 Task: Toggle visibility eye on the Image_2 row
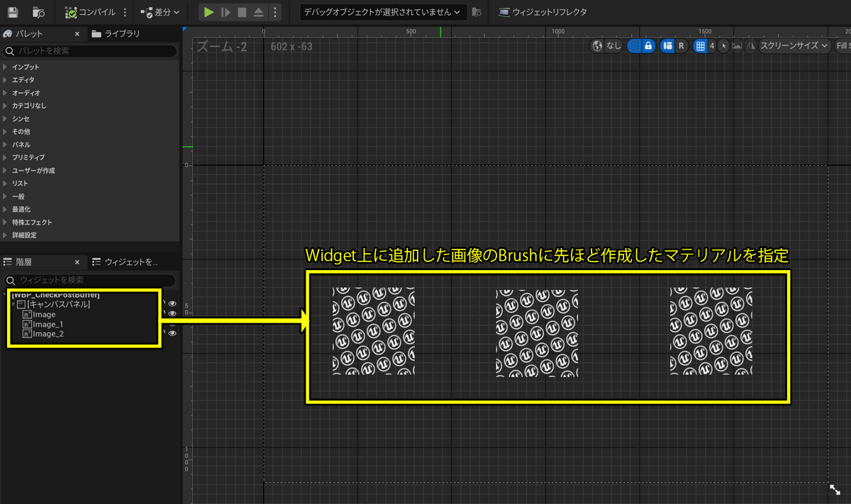pos(172,333)
